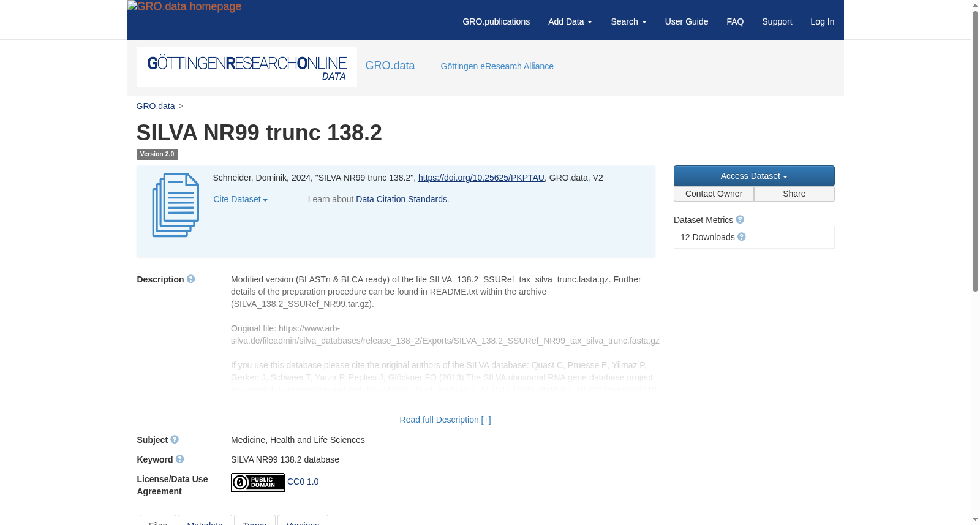Open the Göttingen eResearch Alliance link
980x525 pixels.
click(x=497, y=66)
